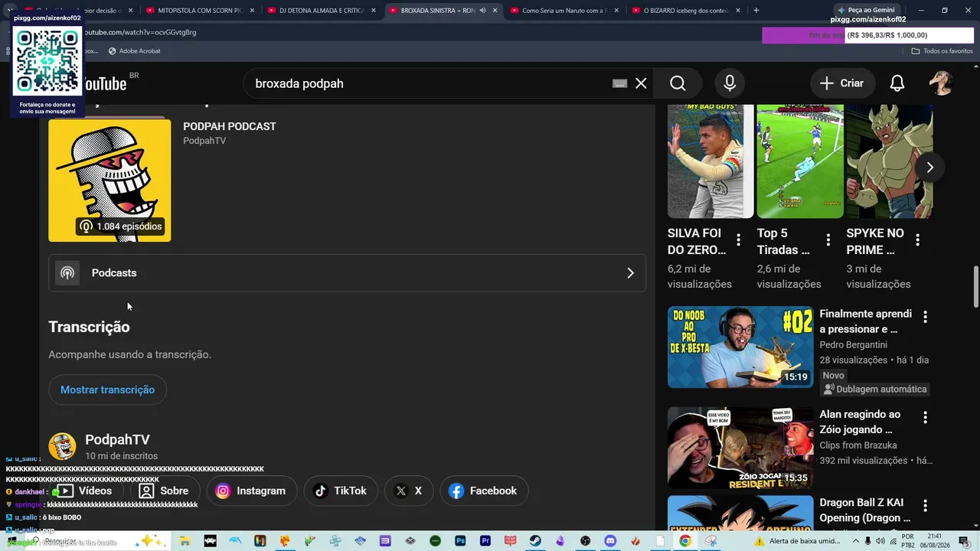Image resolution: width=980 pixels, height=551 pixels.
Task: Open the account avatar menu
Action: click(940, 83)
